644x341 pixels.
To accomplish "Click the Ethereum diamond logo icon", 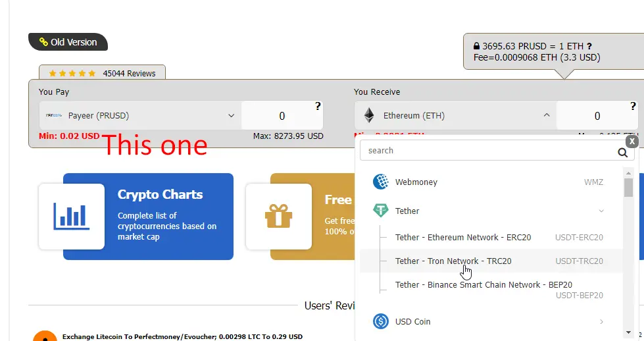I will [x=369, y=115].
